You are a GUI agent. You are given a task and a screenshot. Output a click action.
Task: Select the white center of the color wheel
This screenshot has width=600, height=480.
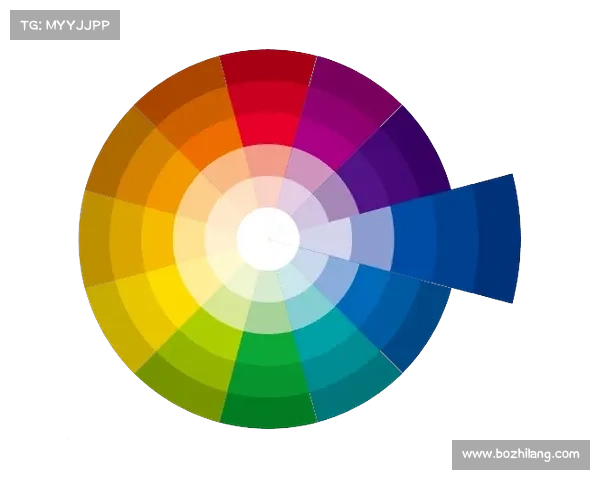[x=268, y=238]
